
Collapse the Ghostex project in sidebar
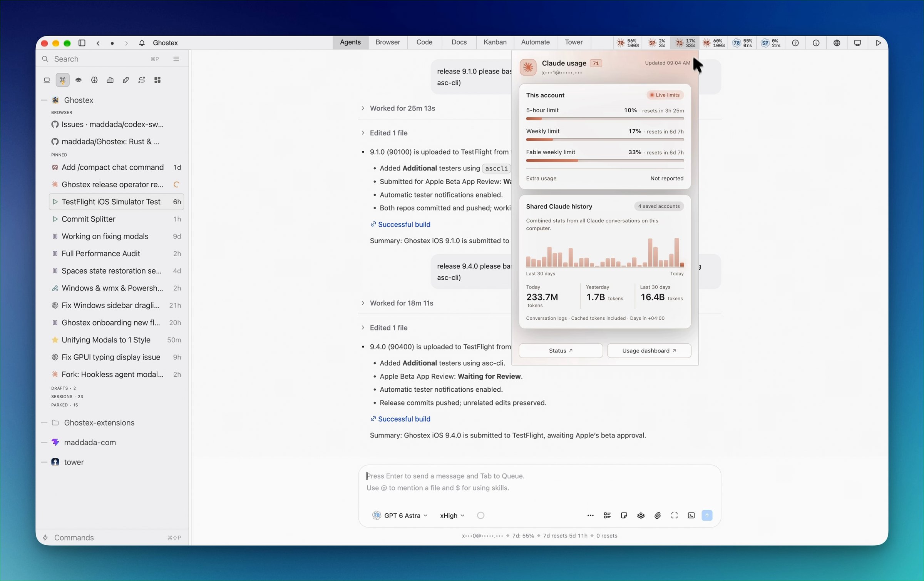(44, 100)
